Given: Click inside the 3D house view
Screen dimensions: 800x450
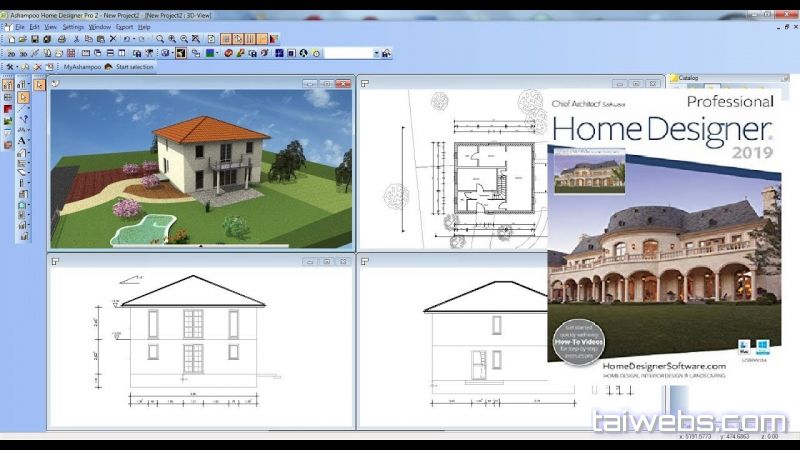Looking at the screenshot, I should [x=201, y=169].
